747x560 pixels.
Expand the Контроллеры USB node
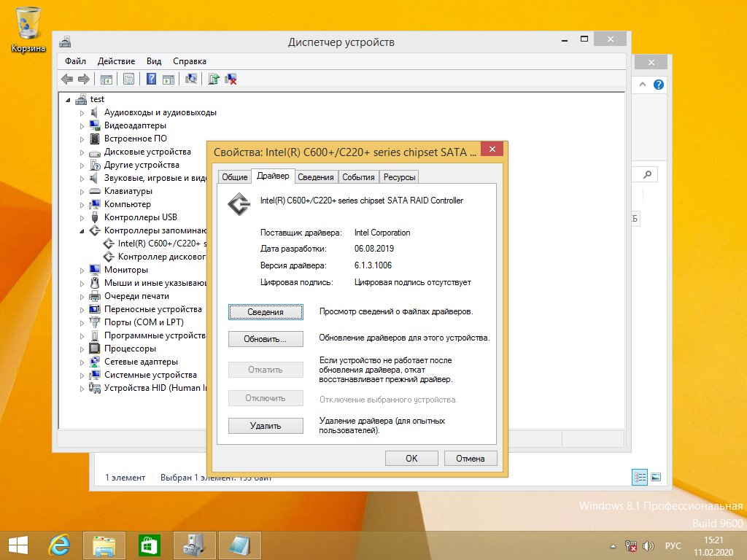pyautogui.click(x=82, y=217)
